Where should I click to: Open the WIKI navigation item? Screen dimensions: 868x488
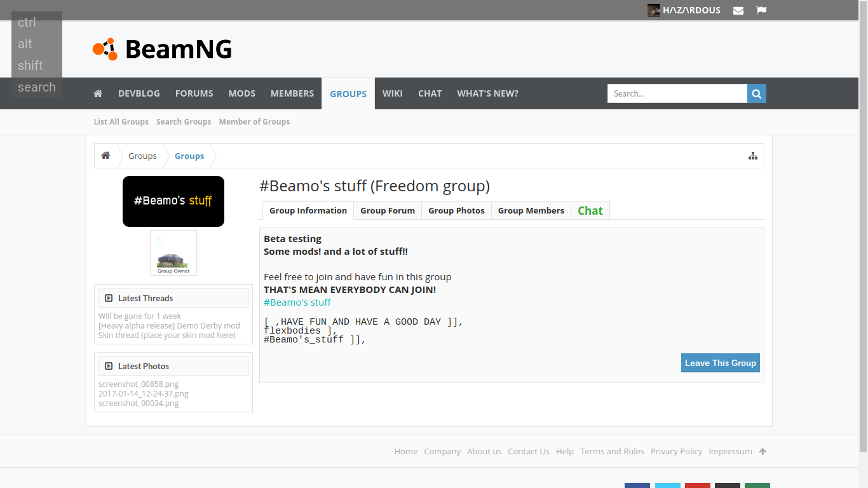(x=393, y=93)
